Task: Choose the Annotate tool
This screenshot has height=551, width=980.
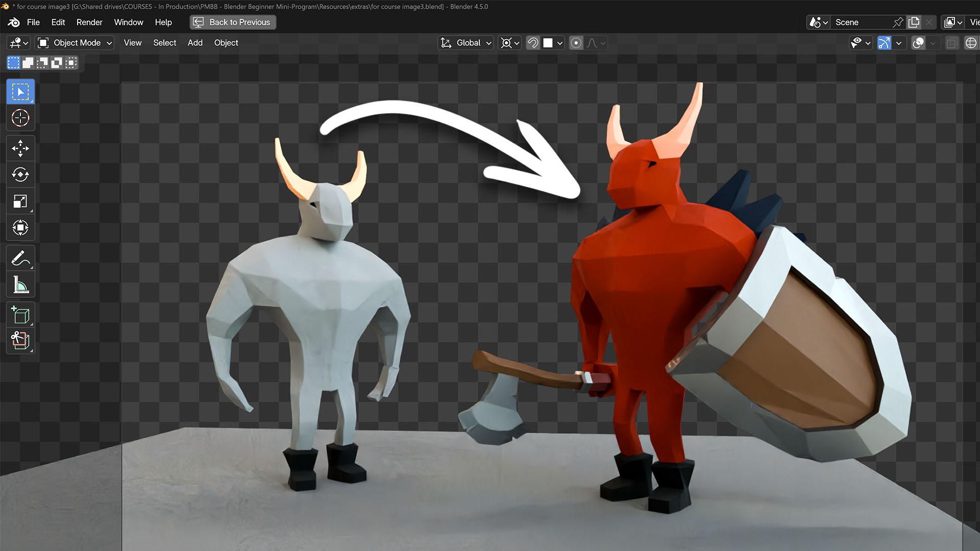Action: tap(20, 257)
